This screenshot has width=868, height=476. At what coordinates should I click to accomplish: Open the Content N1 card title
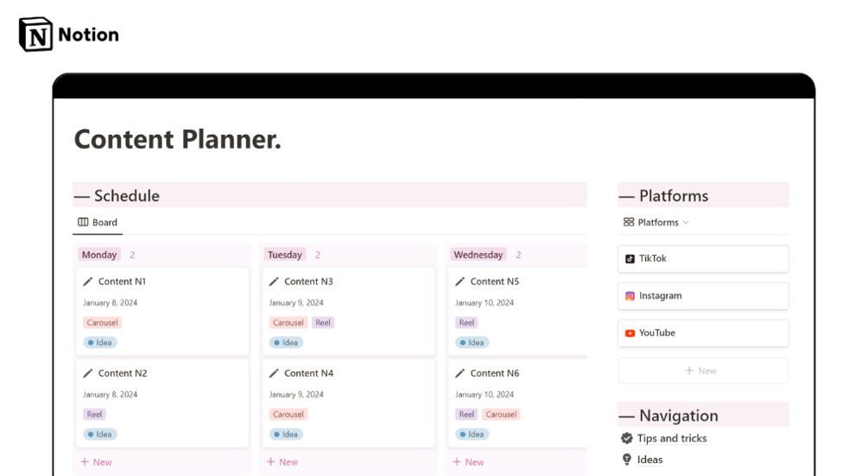point(123,282)
